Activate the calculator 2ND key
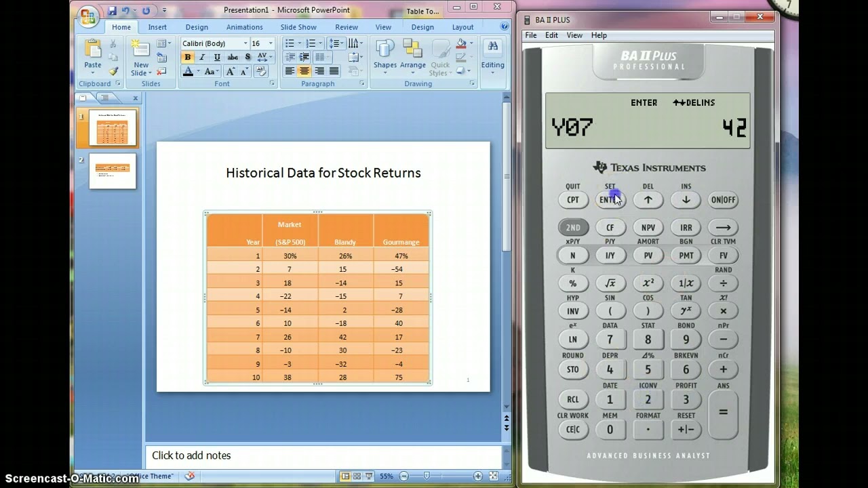This screenshot has height=488, width=868. pyautogui.click(x=573, y=228)
